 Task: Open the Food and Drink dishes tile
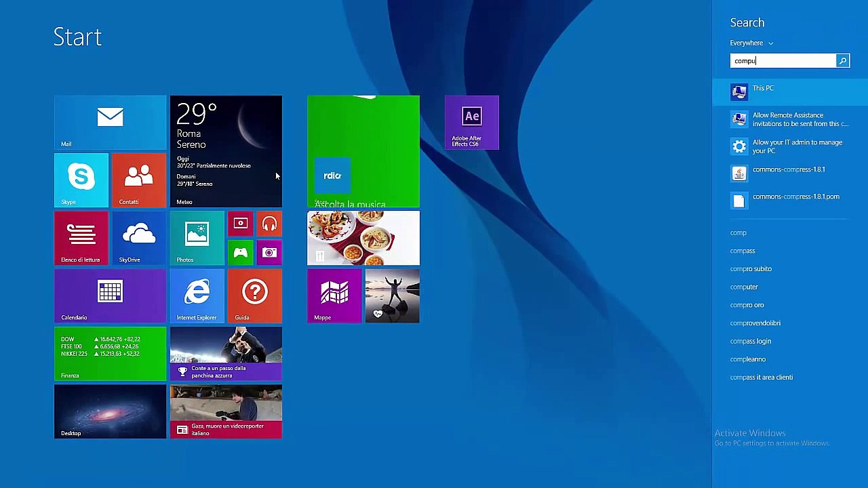[x=363, y=238]
